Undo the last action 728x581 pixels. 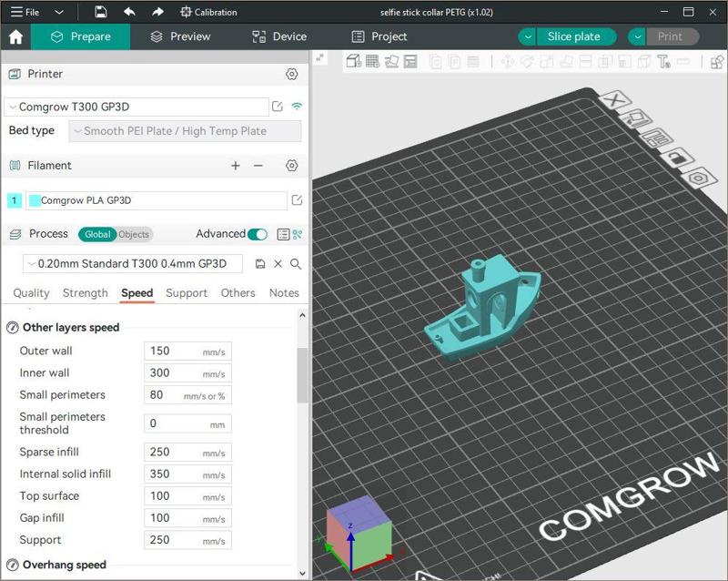tap(129, 12)
